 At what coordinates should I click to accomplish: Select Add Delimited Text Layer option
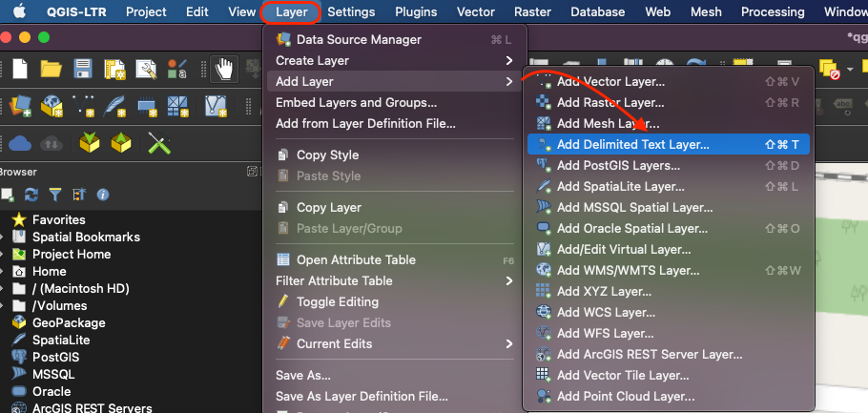click(668, 144)
